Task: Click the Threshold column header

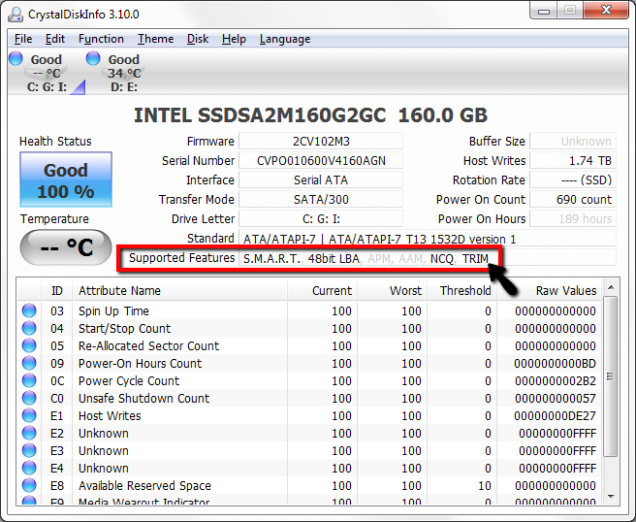Action: [x=462, y=290]
